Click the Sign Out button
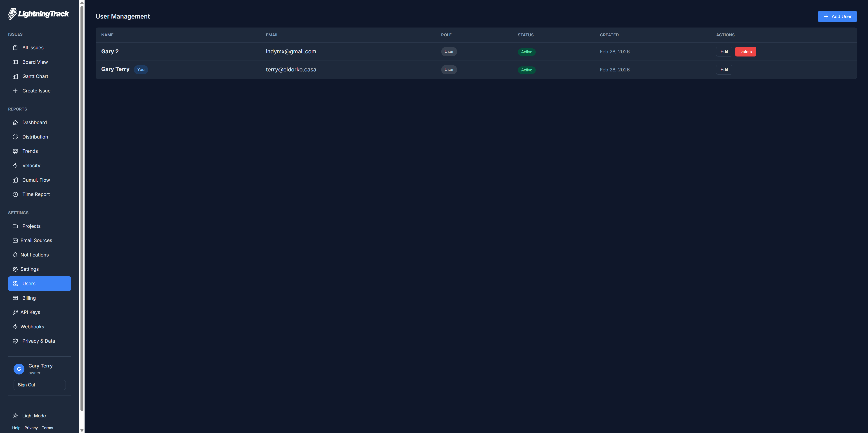The width and height of the screenshot is (868, 433). (x=39, y=384)
